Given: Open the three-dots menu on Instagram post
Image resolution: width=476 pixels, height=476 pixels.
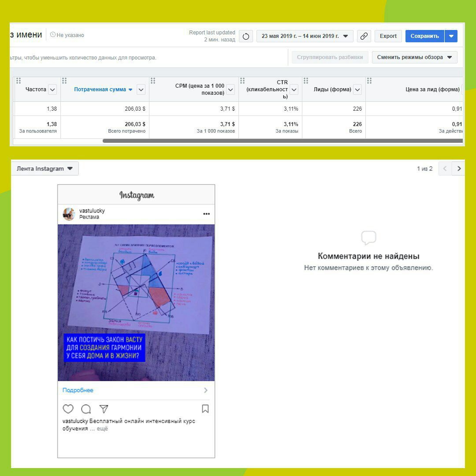Looking at the screenshot, I should (206, 214).
